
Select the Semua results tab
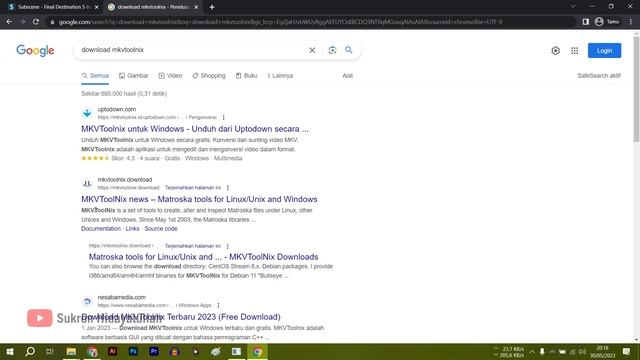[95, 76]
